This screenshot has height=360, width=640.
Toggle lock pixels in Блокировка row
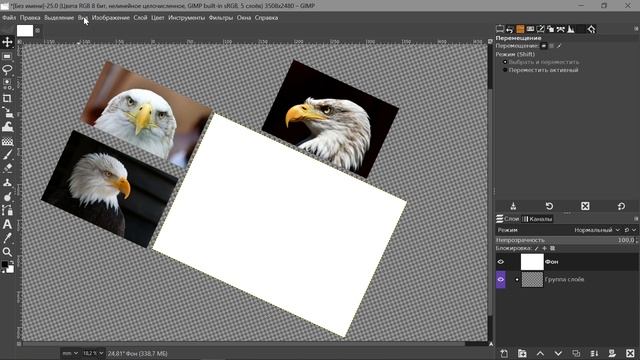536,248
